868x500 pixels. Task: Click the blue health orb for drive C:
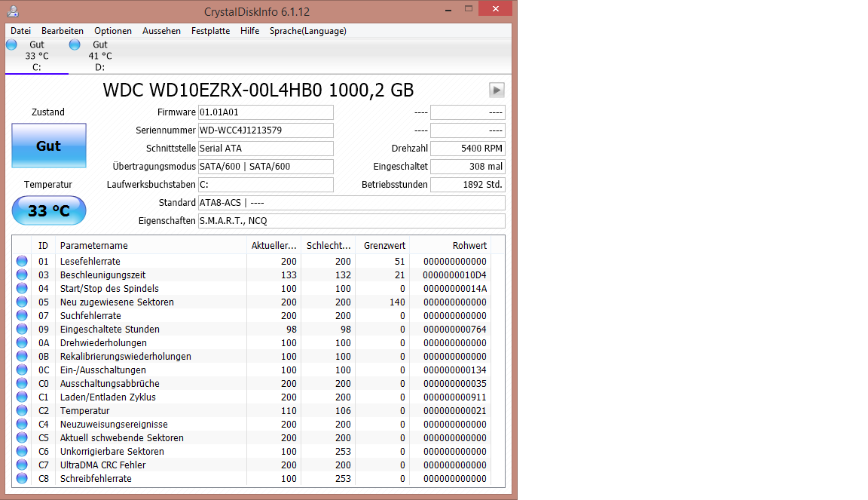pyautogui.click(x=11, y=45)
